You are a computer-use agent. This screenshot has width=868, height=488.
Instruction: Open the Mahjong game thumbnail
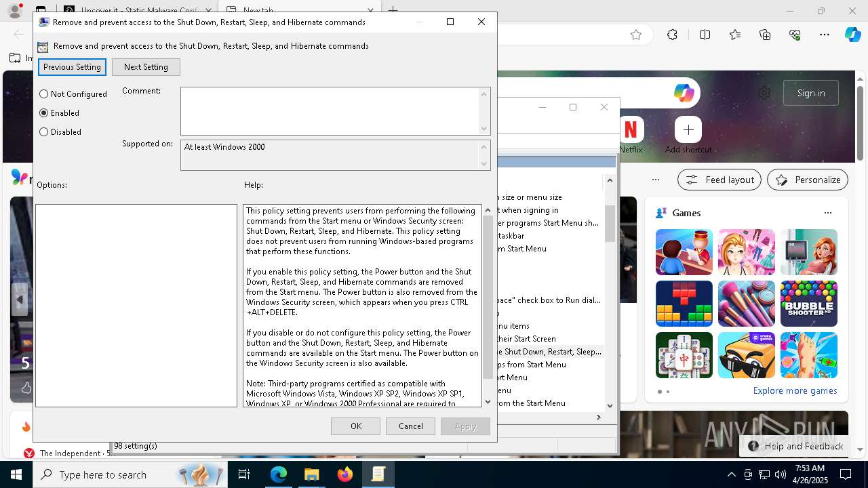click(x=684, y=355)
